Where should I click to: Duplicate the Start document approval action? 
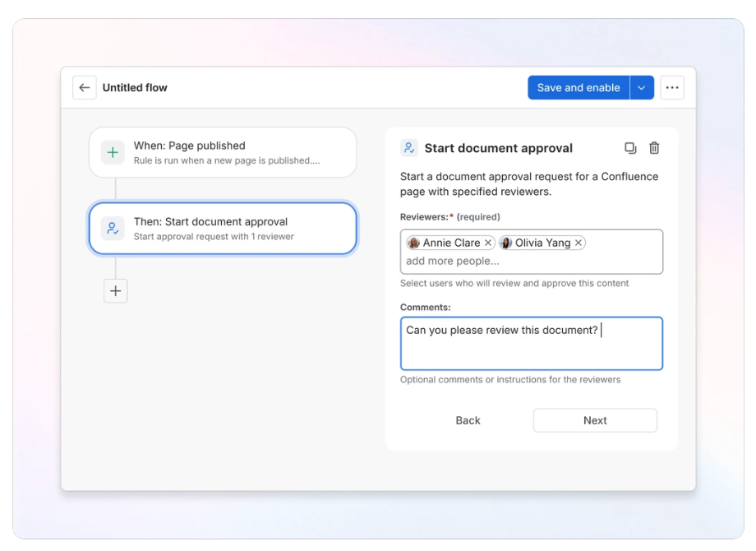630,148
